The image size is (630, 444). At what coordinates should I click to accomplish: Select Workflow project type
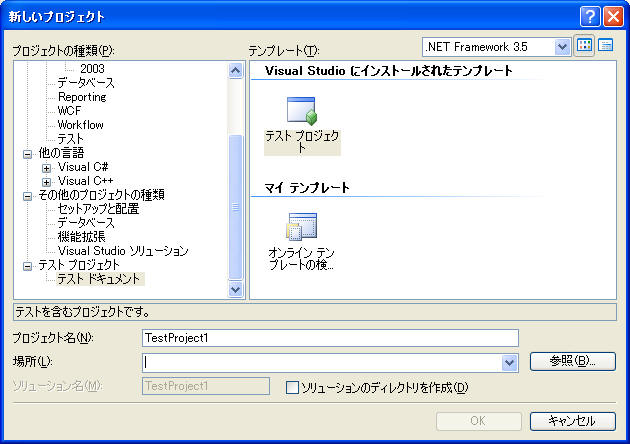(80, 125)
